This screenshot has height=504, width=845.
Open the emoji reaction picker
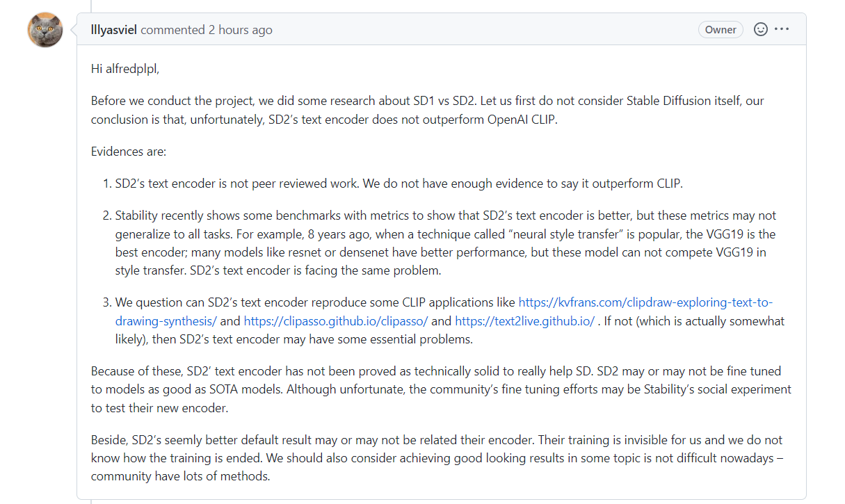(x=761, y=29)
